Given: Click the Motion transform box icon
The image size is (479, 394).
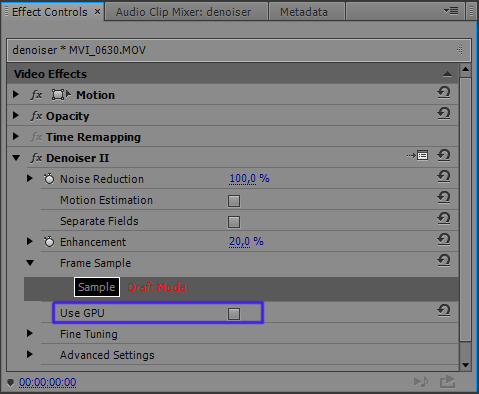Looking at the screenshot, I should [x=61, y=95].
